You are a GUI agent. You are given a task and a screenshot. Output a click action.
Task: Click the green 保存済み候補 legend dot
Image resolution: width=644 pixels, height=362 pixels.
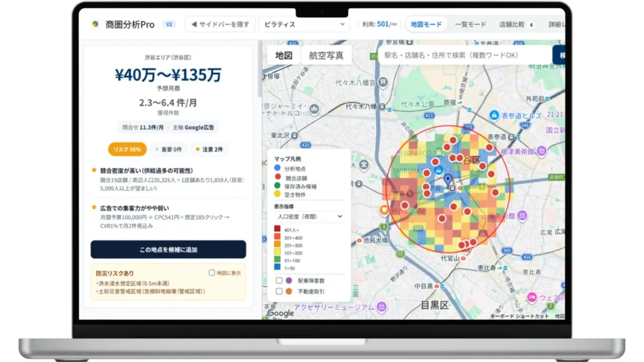[277, 185]
